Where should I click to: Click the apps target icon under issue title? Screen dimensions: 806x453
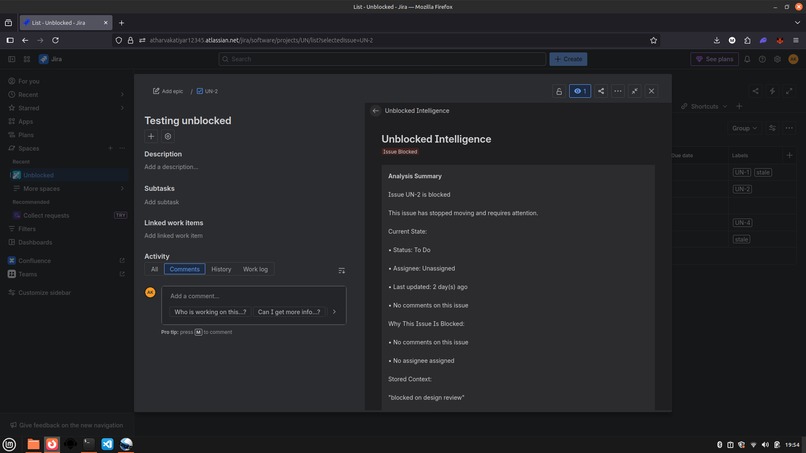pos(168,136)
